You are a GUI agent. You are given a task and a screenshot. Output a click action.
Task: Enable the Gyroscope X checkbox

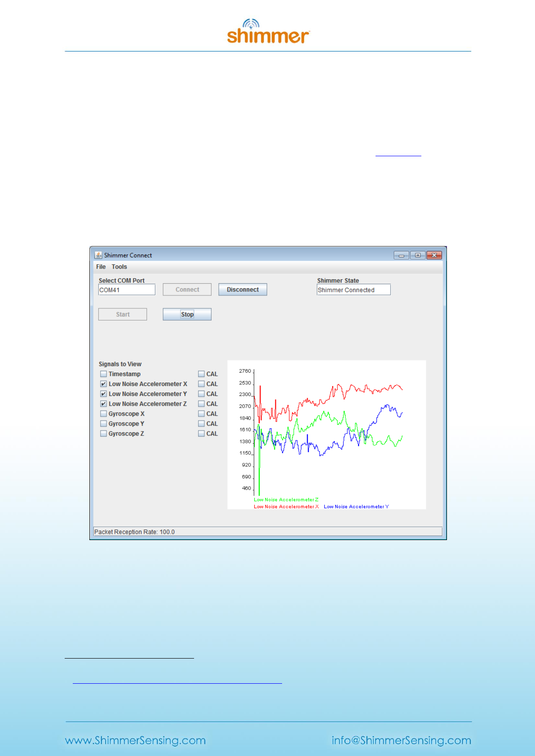pos(103,413)
